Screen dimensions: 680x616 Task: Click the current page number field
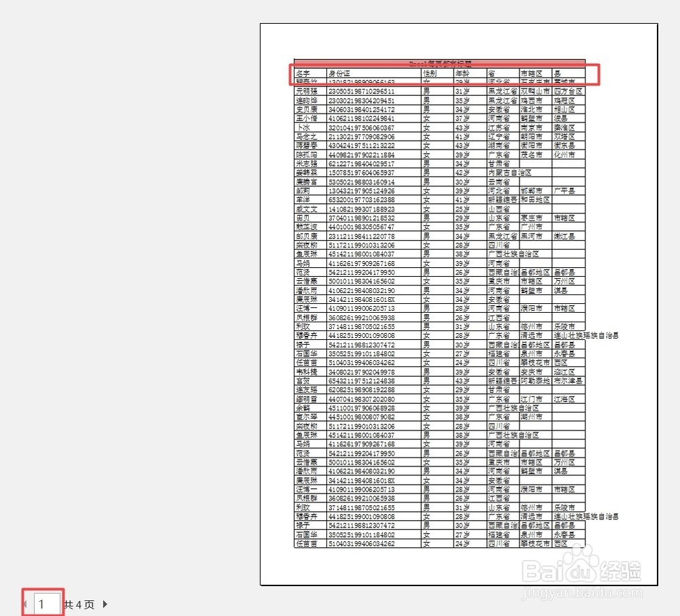point(46,604)
